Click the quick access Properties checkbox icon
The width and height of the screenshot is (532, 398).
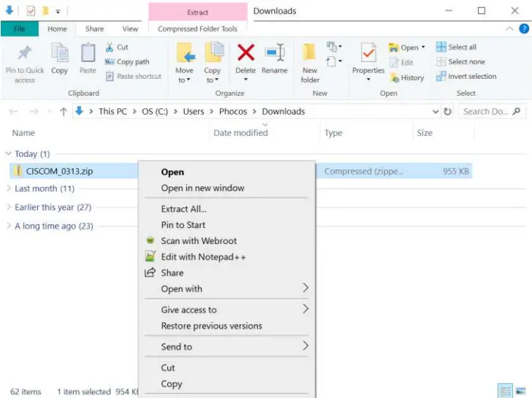(31, 11)
